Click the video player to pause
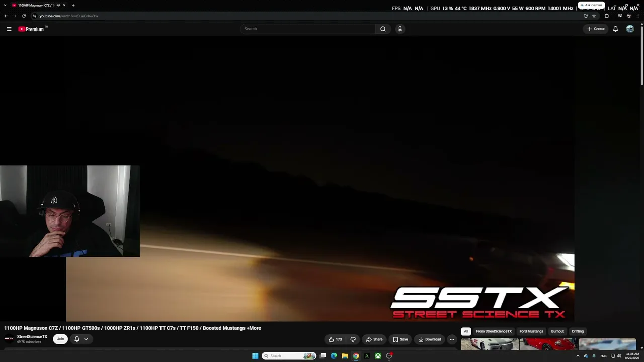The width and height of the screenshot is (644, 362). pyautogui.click(x=320, y=178)
